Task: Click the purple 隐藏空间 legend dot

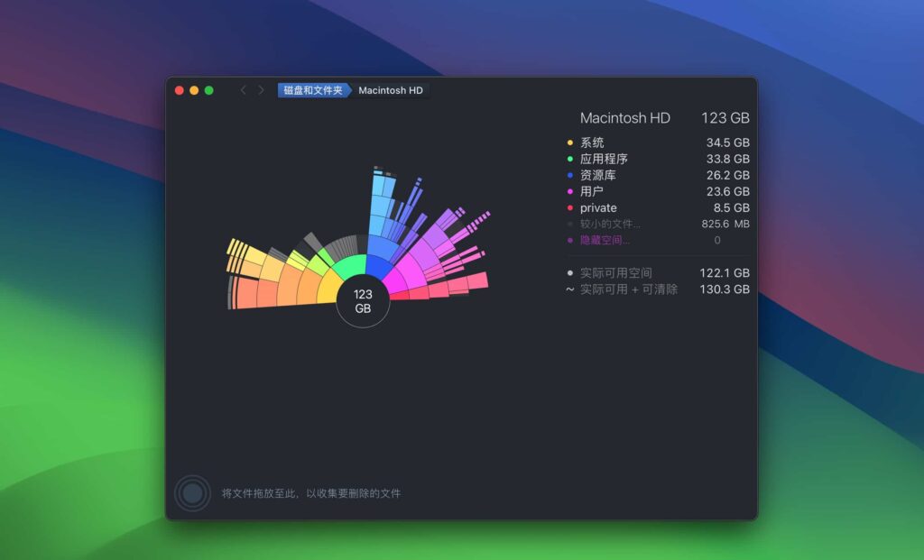Action: tap(568, 240)
